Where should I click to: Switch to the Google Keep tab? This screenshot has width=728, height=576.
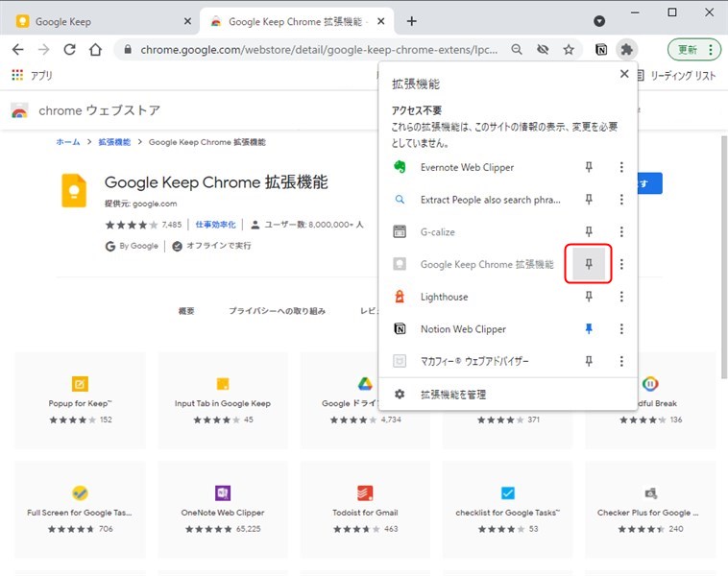pyautogui.click(x=96, y=21)
